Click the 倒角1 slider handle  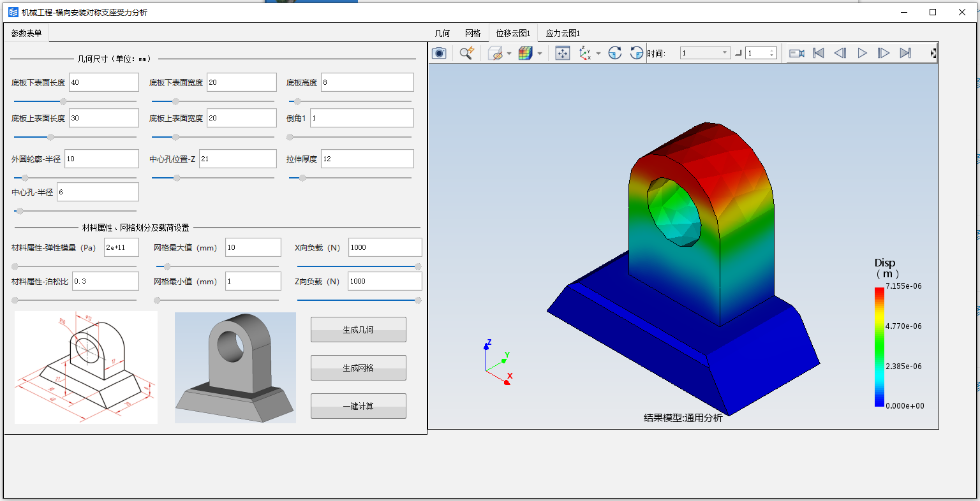click(290, 137)
